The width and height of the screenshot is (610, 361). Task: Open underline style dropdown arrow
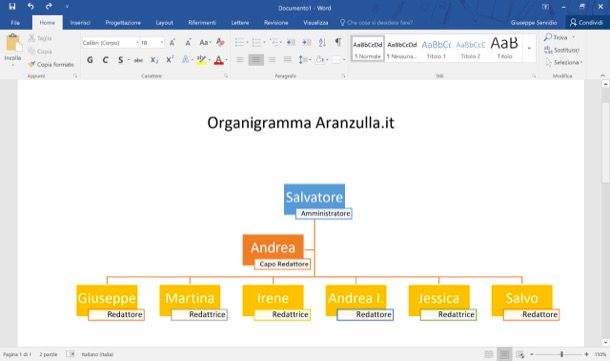coord(129,60)
